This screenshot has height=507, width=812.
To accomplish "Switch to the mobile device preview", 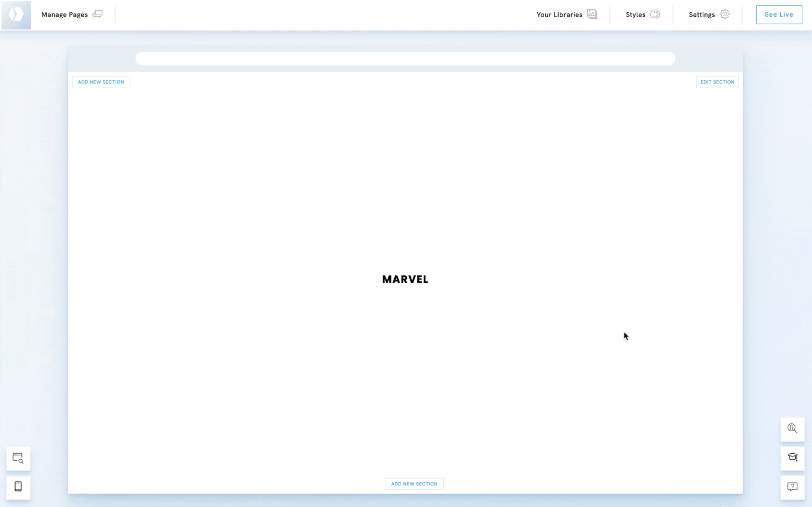I will [18, 487].
